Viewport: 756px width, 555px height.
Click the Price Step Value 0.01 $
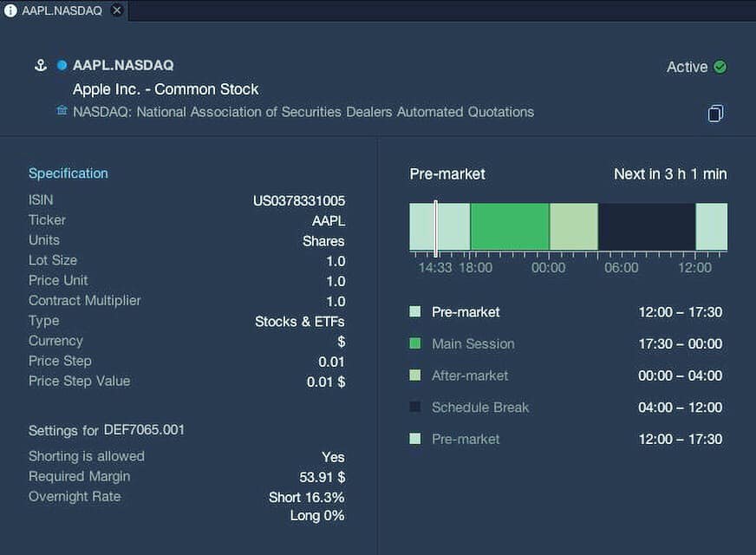click(326, 382)
